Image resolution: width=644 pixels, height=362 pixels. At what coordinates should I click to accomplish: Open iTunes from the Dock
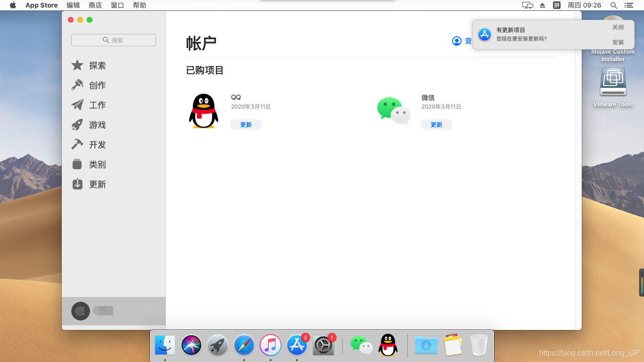[x=271, y=346]
